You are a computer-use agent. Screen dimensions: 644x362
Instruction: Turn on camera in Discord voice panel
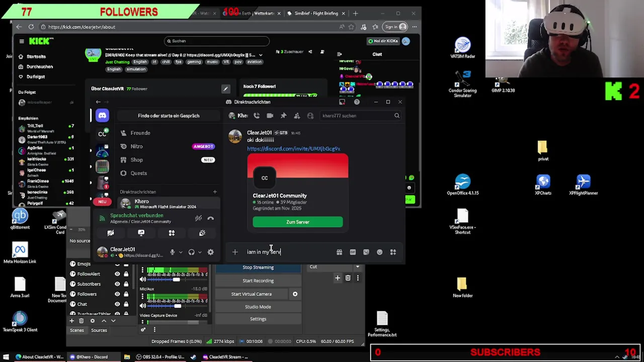[x=111, y=233]
